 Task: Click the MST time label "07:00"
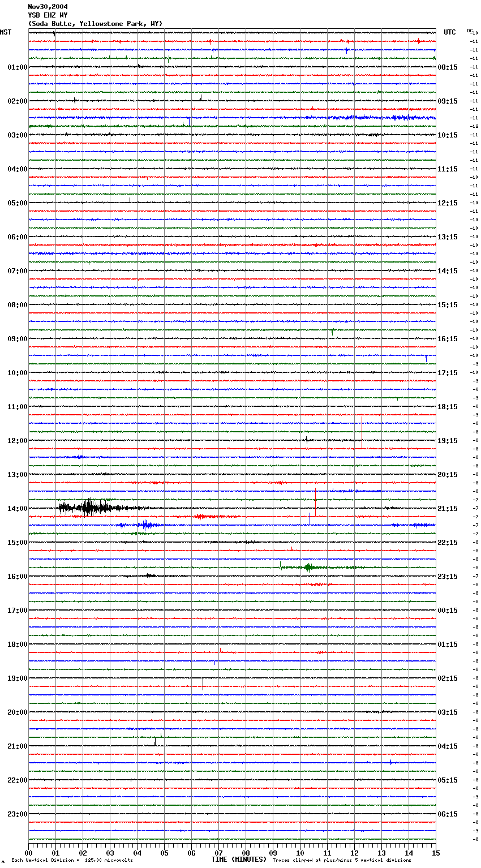click(x=18, y=271)
